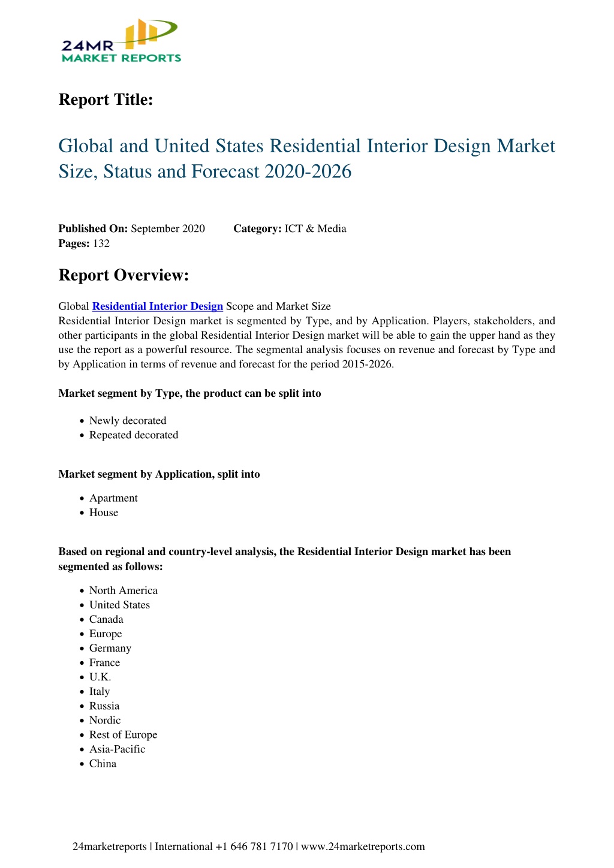Click the Category ICT & Media text

point(290,228)
